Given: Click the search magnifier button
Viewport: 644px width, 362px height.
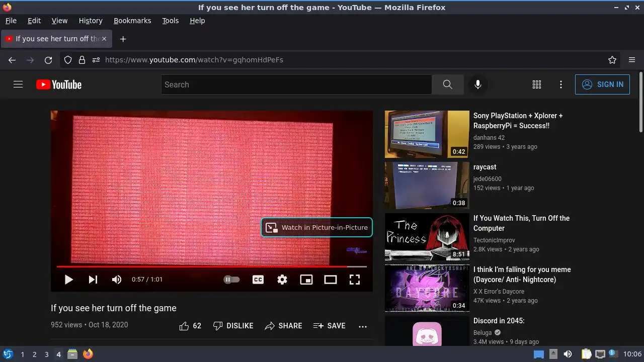Looking at the screenshot, I should tap(448, 84).
